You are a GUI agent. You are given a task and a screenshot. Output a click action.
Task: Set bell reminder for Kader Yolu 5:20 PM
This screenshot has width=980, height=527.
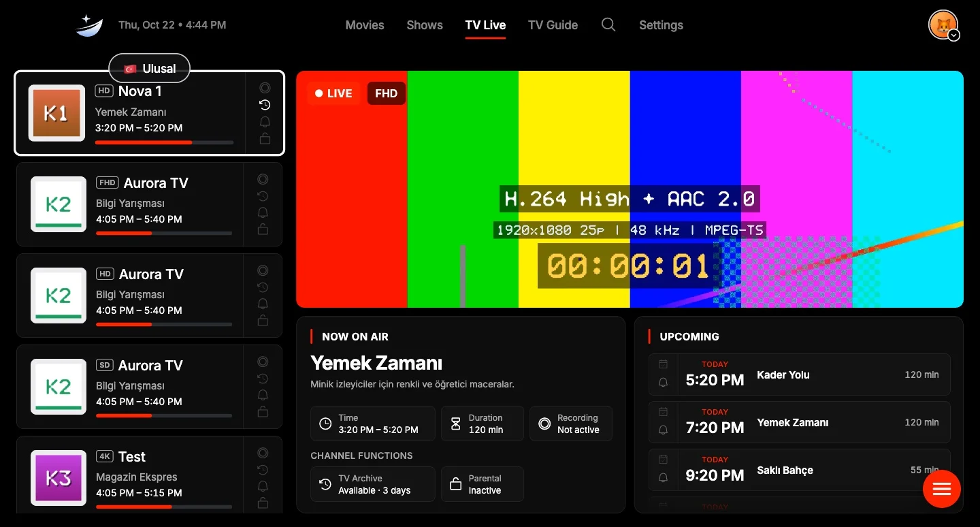click(664, 383)
